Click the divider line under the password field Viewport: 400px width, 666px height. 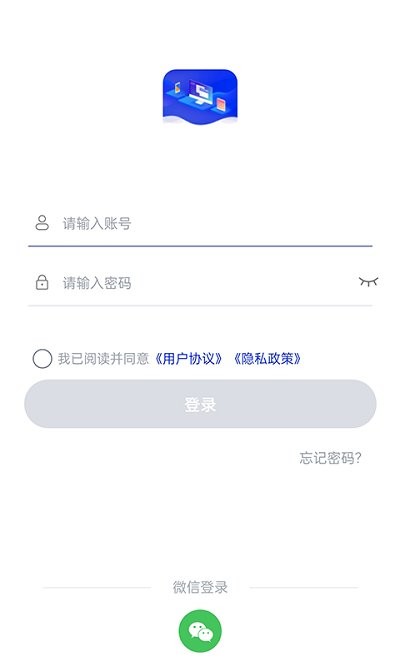click(200, 305)
